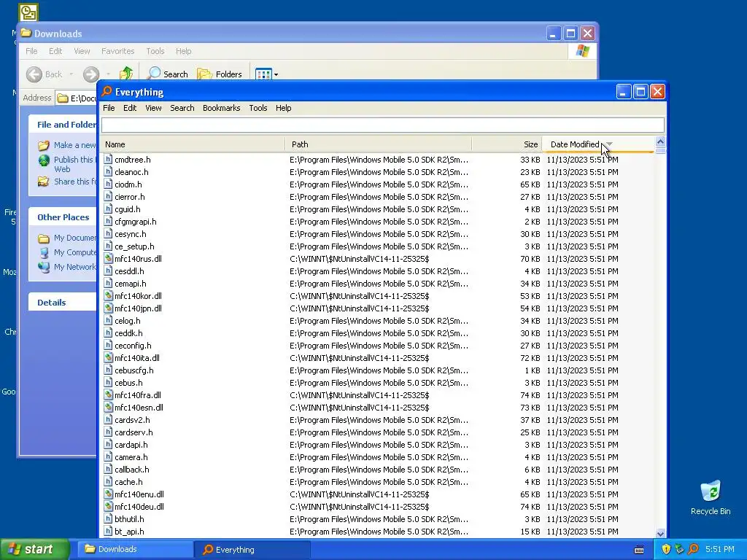Image resolution: width=747 pixels, height=560 pixels.
Task: Select the cardapi.h file name
Action: (131, 444)
